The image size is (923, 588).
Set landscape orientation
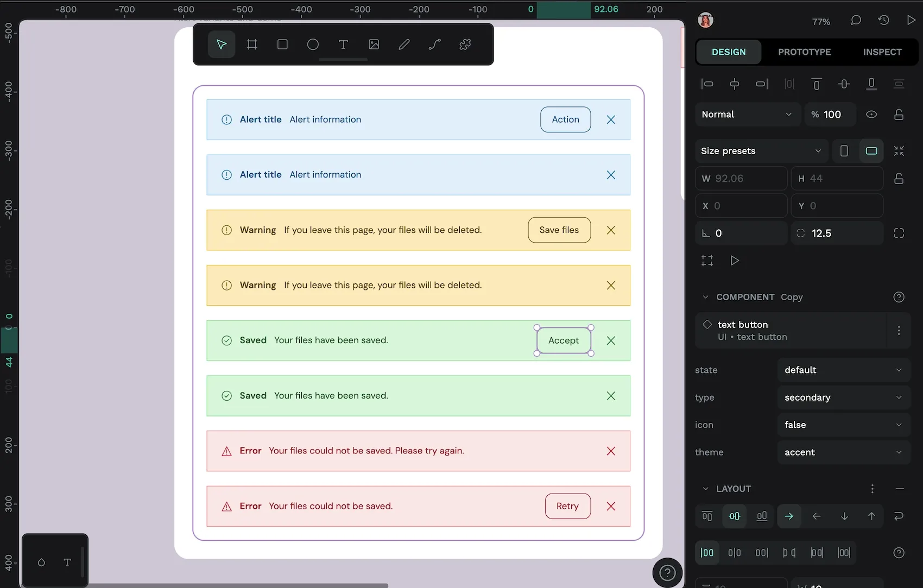click(x=871, y=151)
